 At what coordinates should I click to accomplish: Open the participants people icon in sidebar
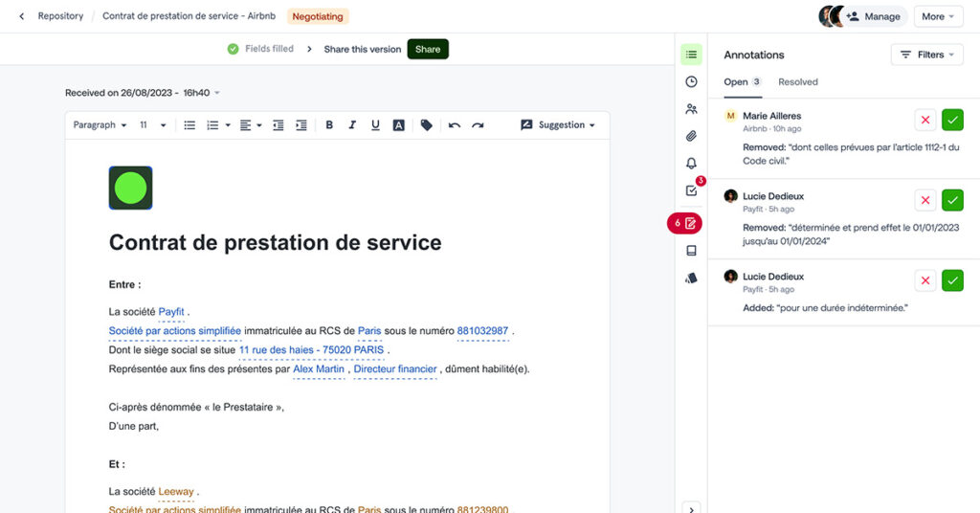point(691,109)
